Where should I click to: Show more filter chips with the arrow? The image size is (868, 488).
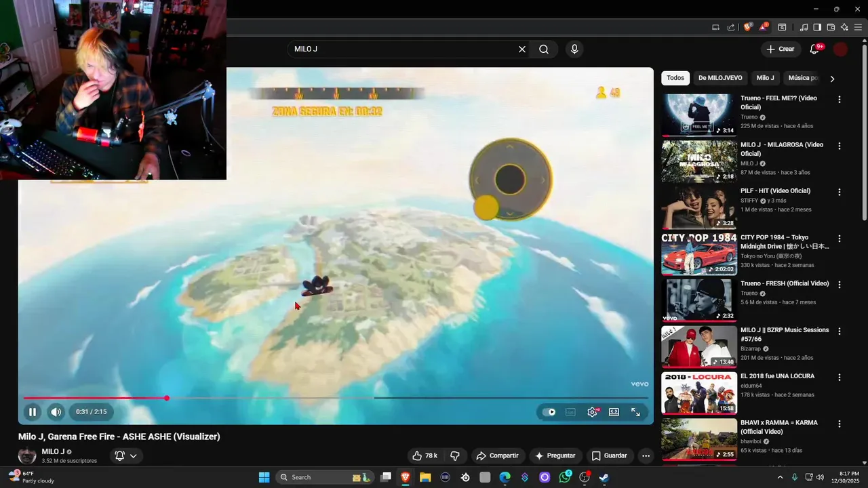pos(832,79)
